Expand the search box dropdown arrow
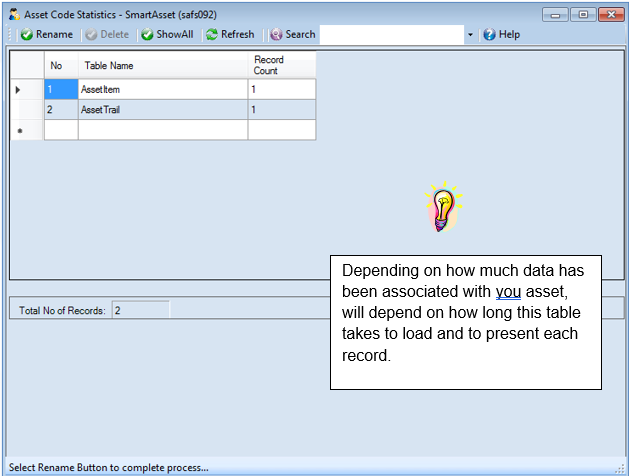The image size is (629, 476). 470,35
